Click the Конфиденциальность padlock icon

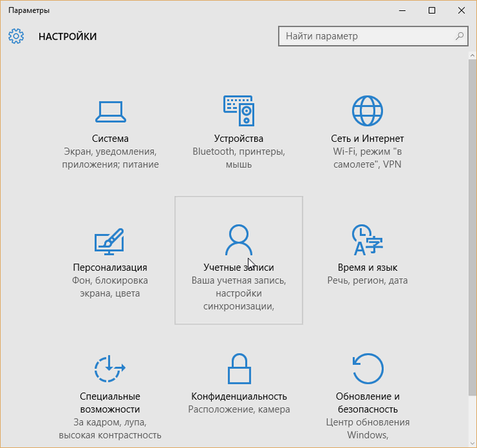pyautogui.click(x=238, y=369)
